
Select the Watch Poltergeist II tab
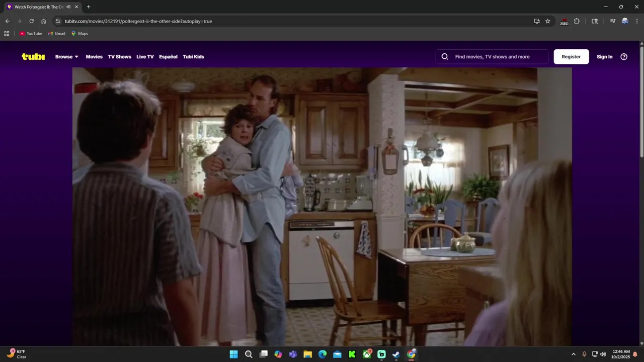43,7
